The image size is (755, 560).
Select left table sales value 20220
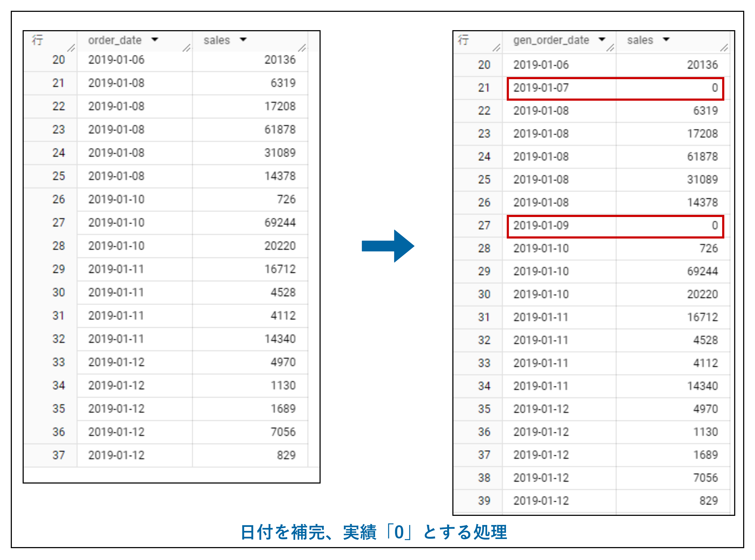280,246
